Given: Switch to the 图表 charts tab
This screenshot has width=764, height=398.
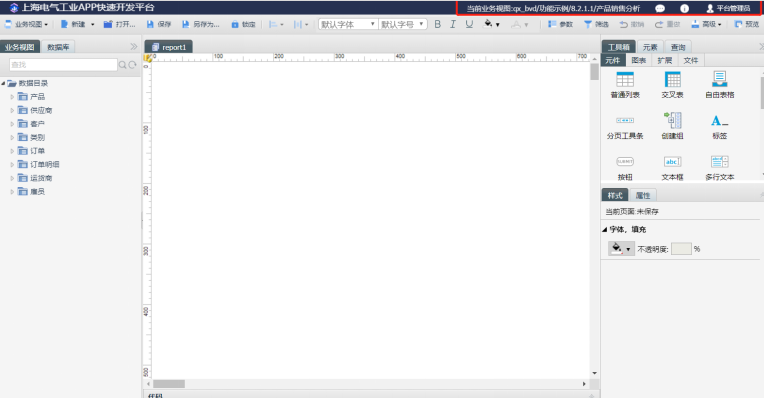Looking at the screenshot, I should pyautogui.click(x=638, y=60).
